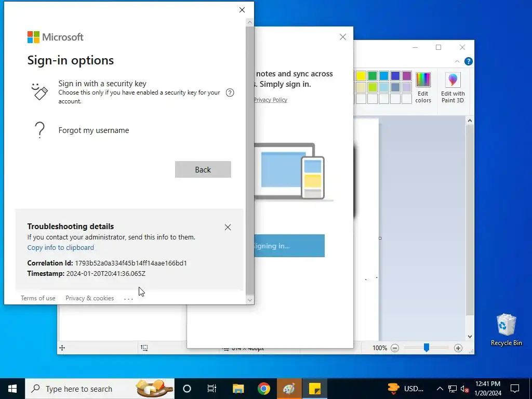Close the Sticky Notes sign-in window

[x=343, y=37]
